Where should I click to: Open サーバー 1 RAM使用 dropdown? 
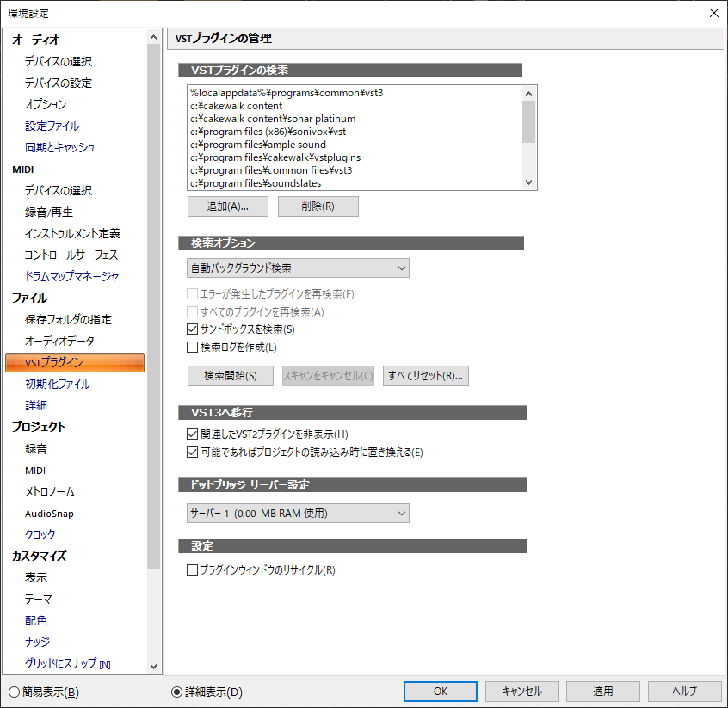click(x=298, y=513)
